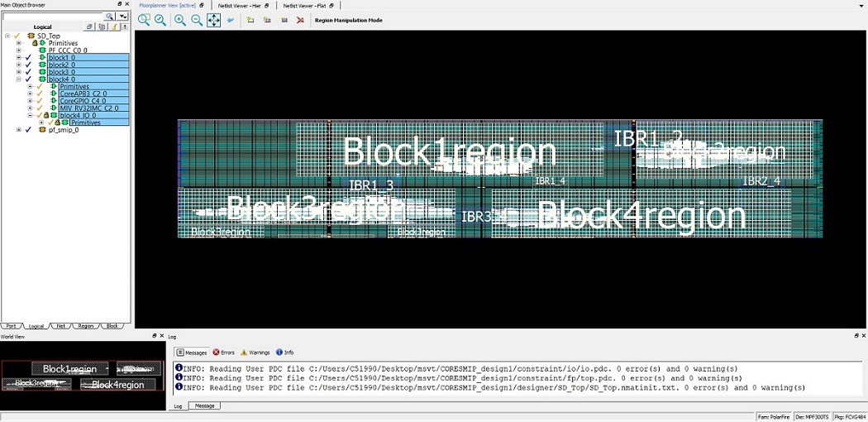The image size is (868, 422).
Task: Open the search filter dropdown arrow
Action: pyautogui.click(x=123, y=17)
